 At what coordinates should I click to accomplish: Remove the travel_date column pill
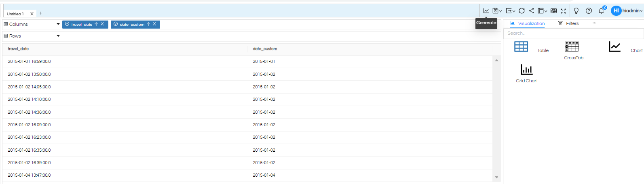(x=102, y=24)
